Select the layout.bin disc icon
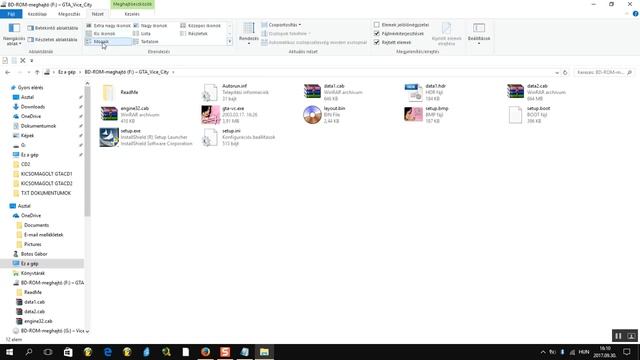Screen dimensions: 640x360 click(312, 114)
